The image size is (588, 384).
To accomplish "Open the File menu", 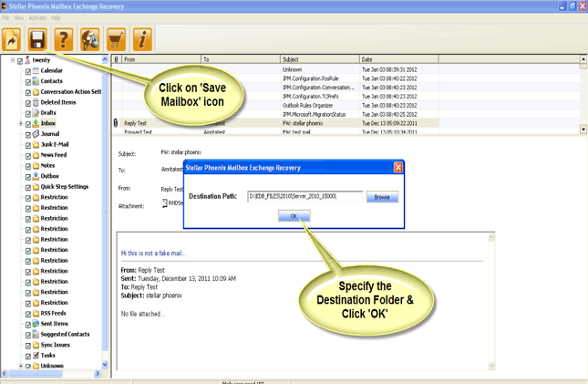I will [5, 18].
